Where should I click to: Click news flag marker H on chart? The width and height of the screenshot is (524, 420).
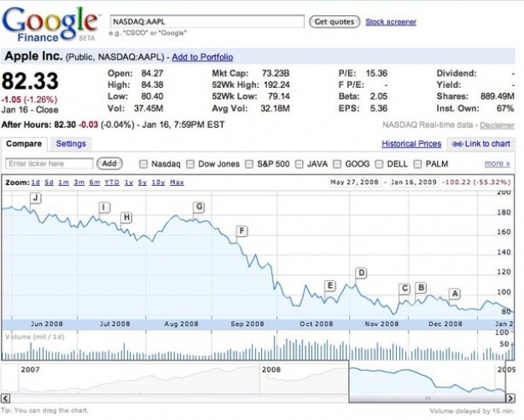pyautogui.click(x=126, y=218)
